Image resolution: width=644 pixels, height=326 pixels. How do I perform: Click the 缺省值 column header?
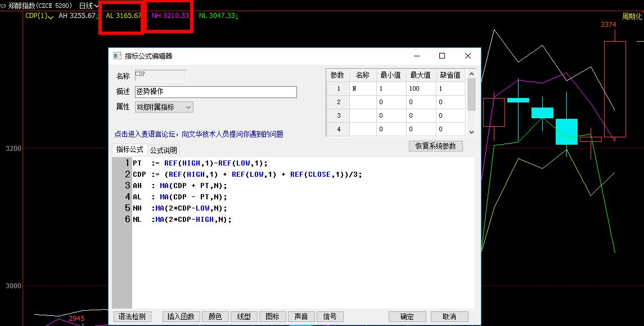tap(451, 75)
